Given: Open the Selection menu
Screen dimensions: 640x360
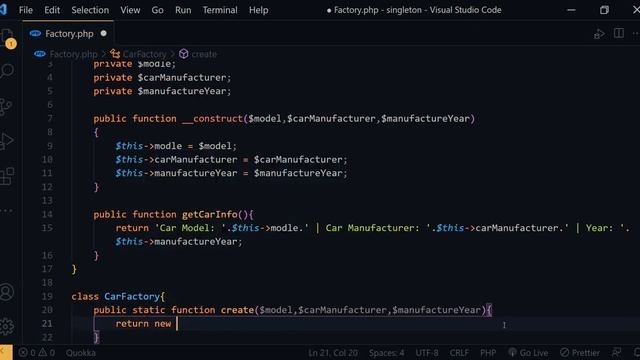Looking at the screenshot, I should pos(90,10).
